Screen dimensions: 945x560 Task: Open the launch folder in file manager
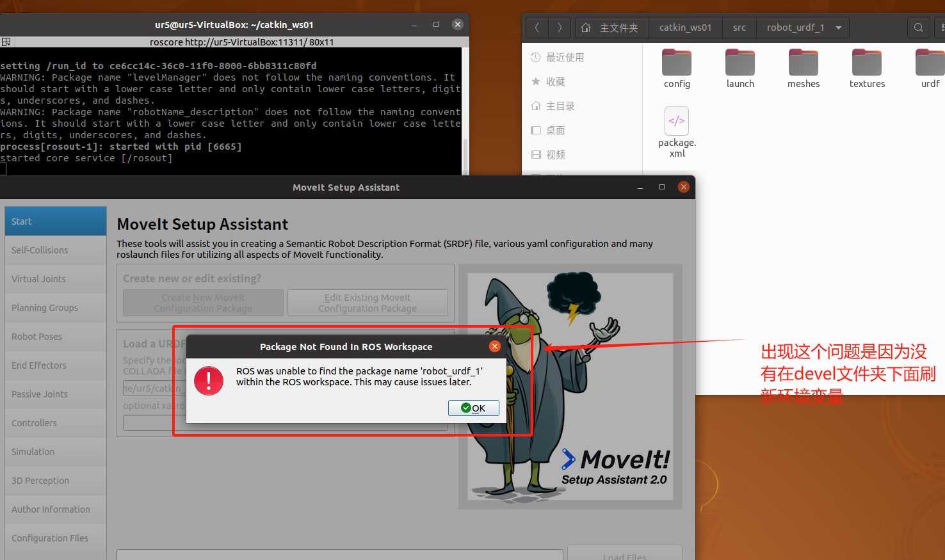coord(740,68)
